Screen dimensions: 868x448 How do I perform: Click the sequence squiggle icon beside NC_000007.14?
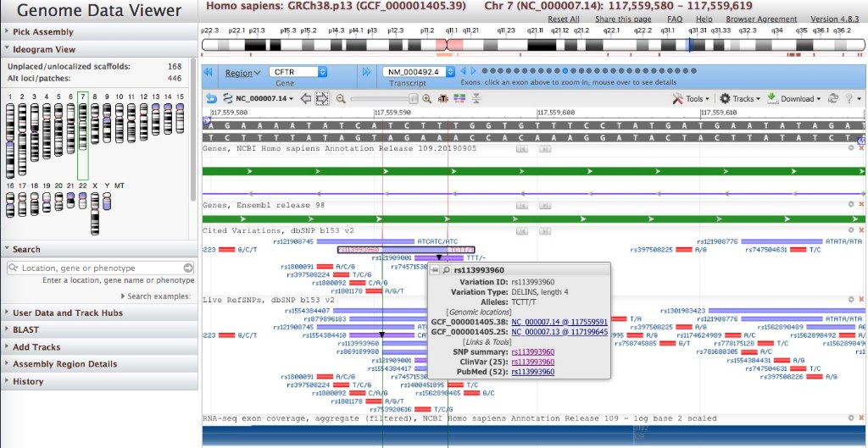pyautogui.click(x=227, y=98)
